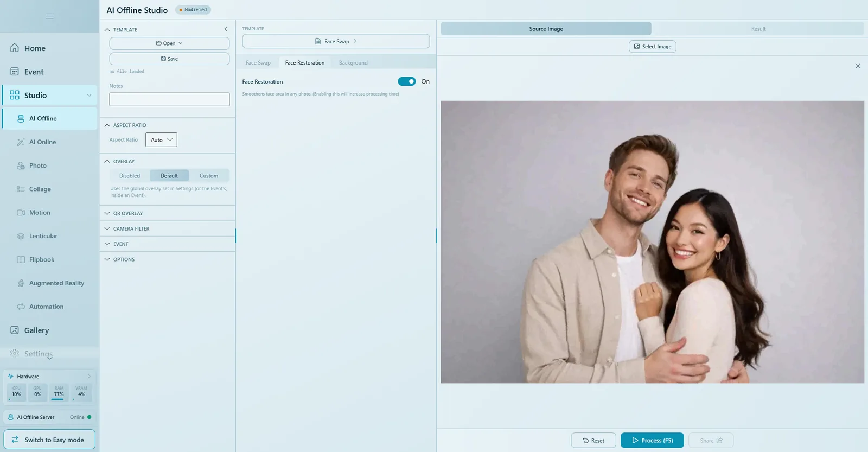The width and height of the screenshot is (868, 452).
Task: Switch to Easy mode
Action: point(49,440)
